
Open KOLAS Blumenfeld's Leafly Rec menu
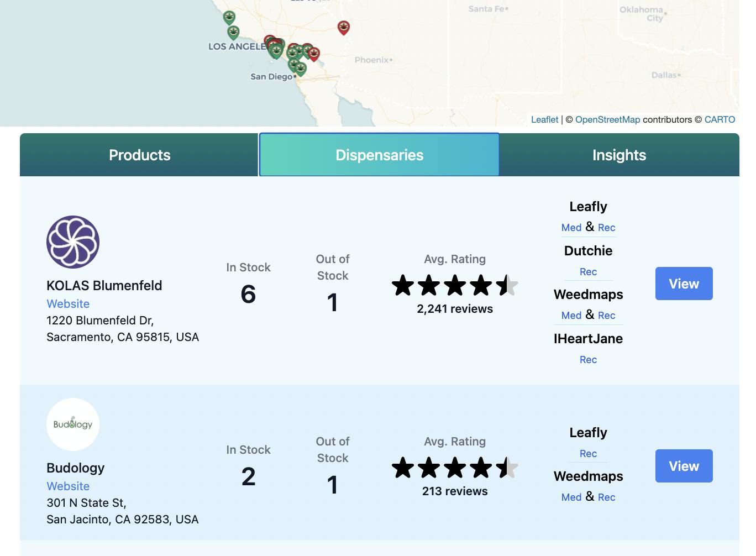pyautogui.click(x=606, y=228)
